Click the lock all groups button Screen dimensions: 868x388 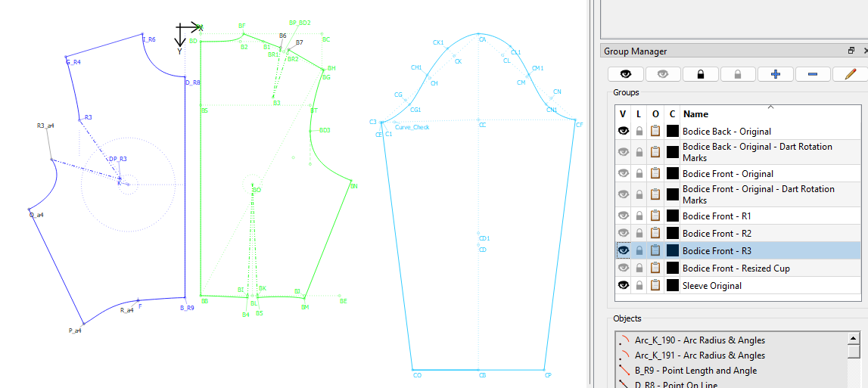[700, 74]
